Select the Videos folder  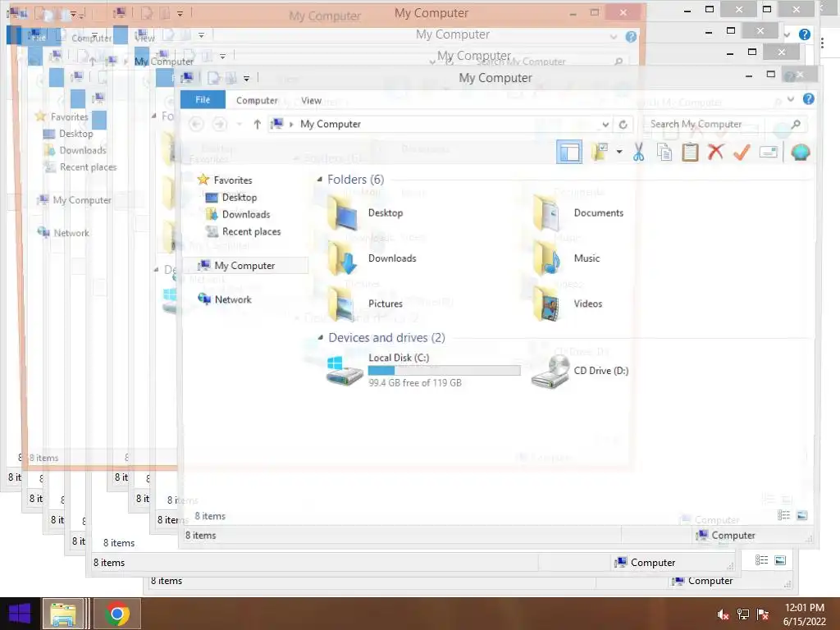tap(568, 304)
